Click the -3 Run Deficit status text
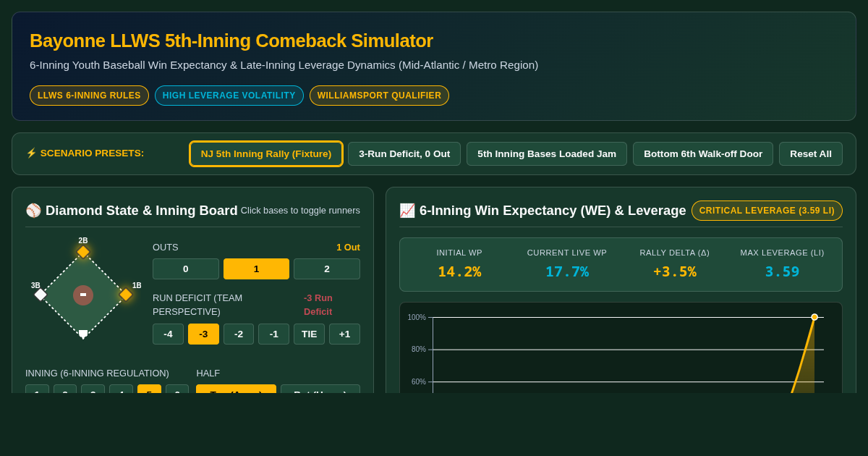 tap(318, 305)
